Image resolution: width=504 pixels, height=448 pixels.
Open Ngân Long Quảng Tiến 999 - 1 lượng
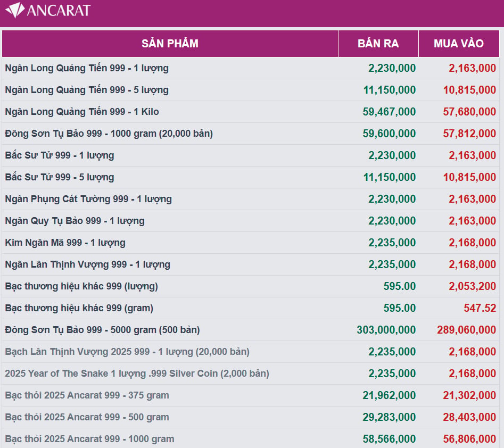[87, 68]
